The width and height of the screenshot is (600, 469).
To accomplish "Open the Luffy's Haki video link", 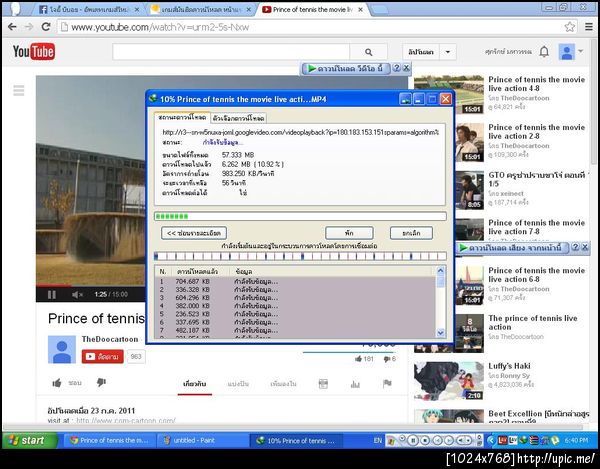I will (x=509, y=366).
